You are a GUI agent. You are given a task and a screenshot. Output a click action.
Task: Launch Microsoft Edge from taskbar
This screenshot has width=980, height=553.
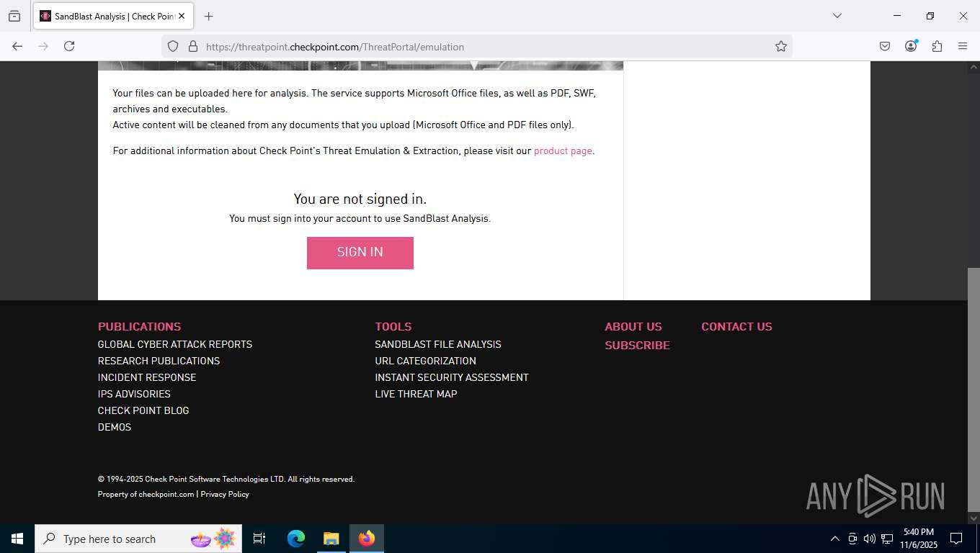(x=296, y=539)
